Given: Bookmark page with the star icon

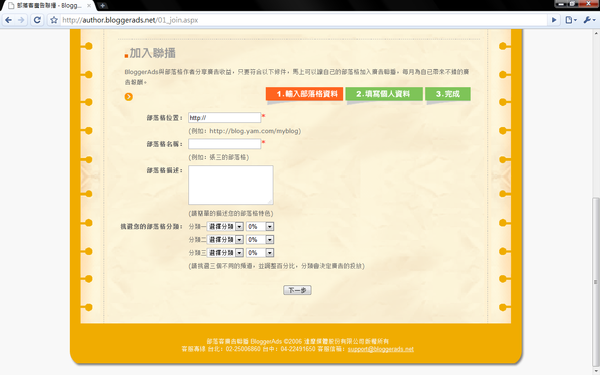Looking at the screenshot, I should 54,20.
